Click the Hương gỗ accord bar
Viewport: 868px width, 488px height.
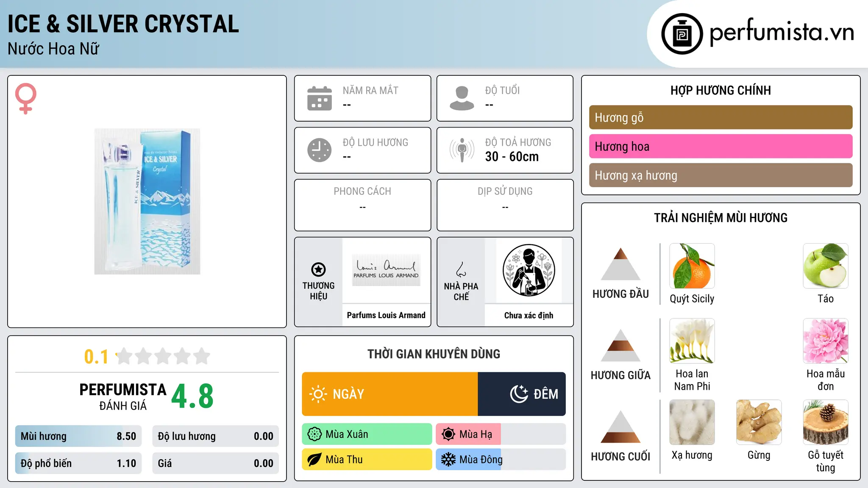click(721, 117)
